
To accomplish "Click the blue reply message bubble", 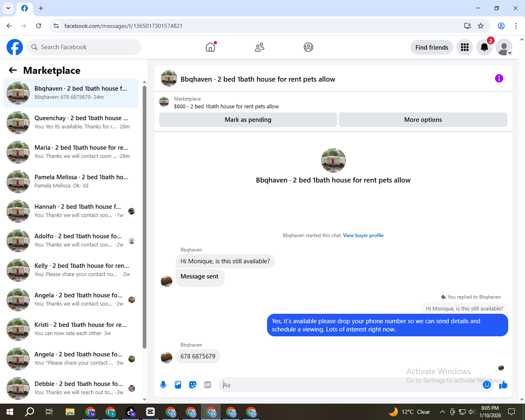I will 387,325.
